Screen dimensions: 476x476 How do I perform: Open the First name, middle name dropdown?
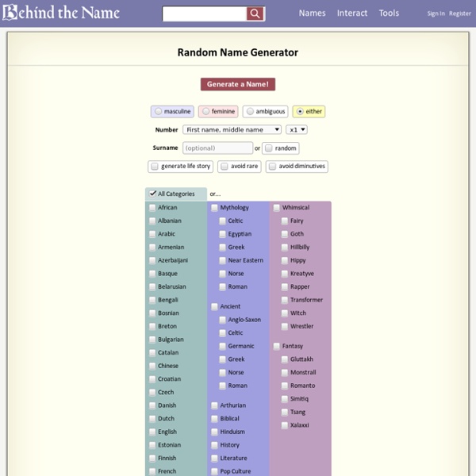pyautogui.click(x=232, y=129)
